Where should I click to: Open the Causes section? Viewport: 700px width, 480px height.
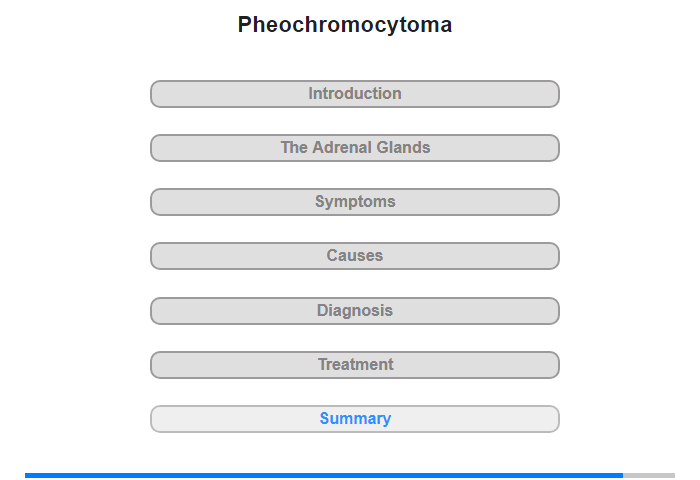point(354,256)
